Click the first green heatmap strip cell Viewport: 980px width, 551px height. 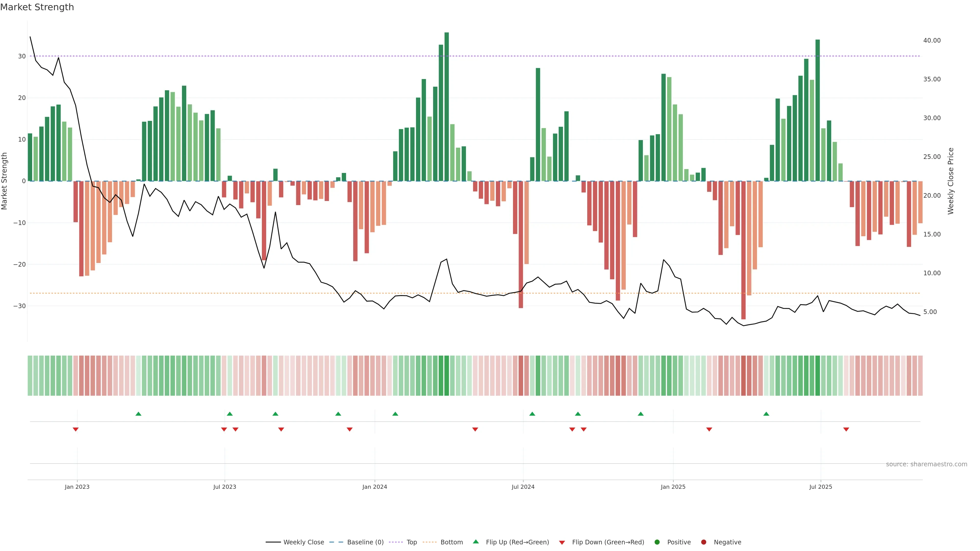pos(30,376)
